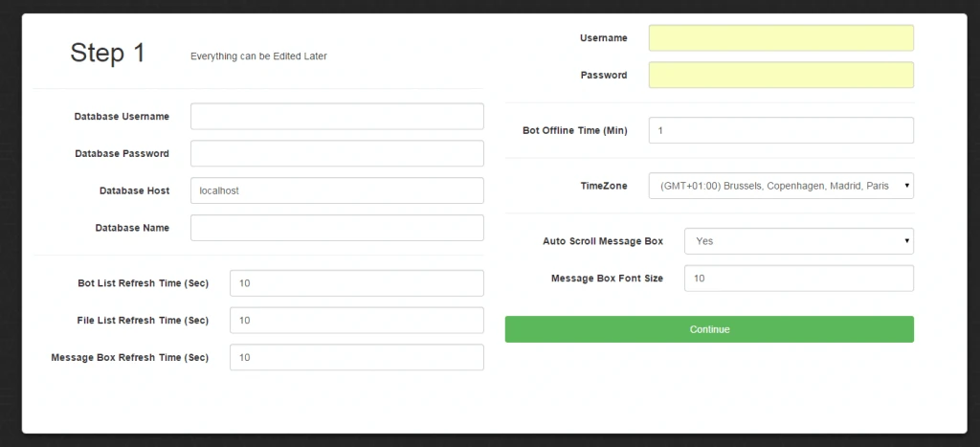
Task: Click the Database Username input field
Action: [337, 116]
